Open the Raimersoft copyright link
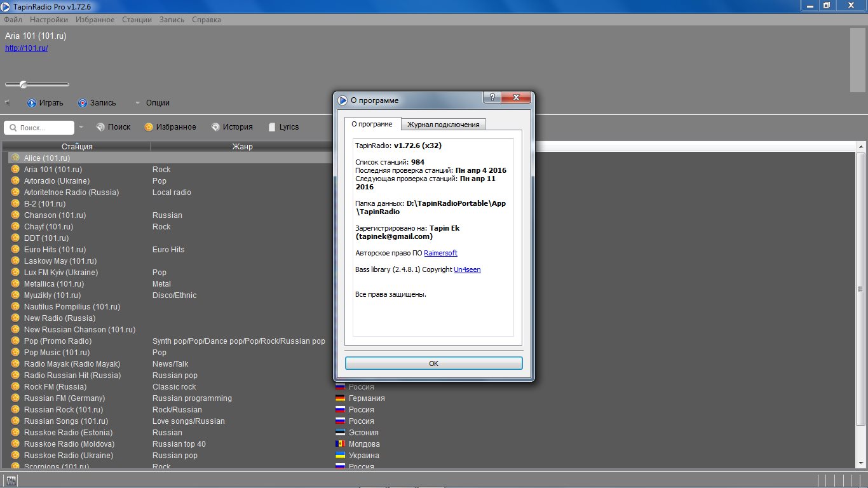 (x=440, y=253)
